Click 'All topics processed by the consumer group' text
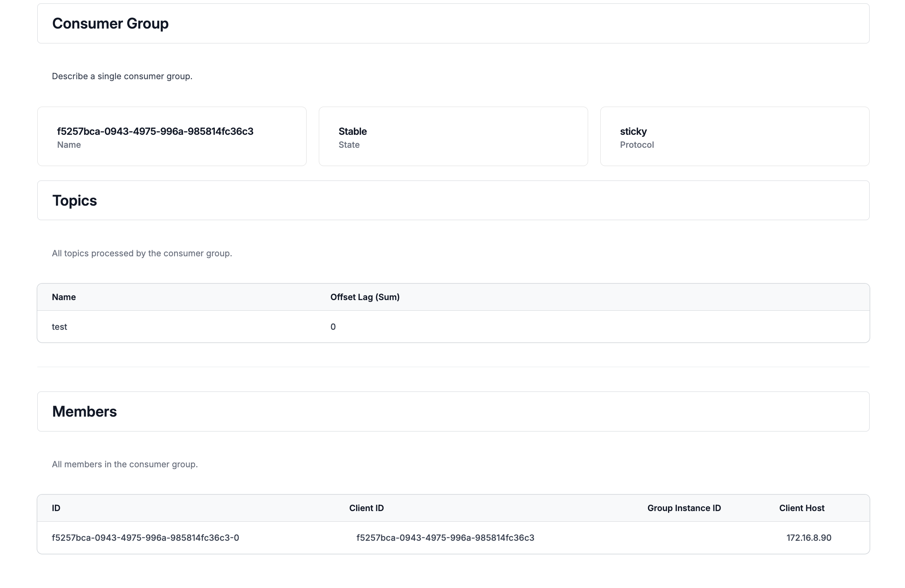The height and width of the screenshot is (588, 905). click(142, 253)
